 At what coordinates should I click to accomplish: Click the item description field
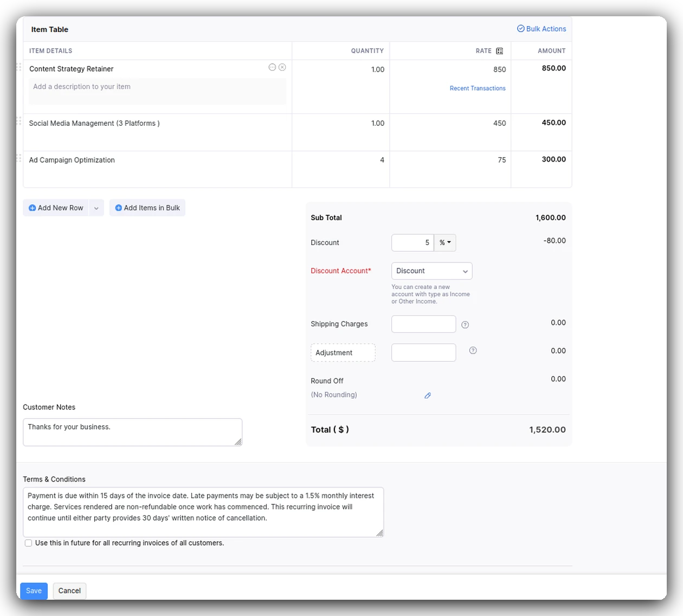(157, 91)
